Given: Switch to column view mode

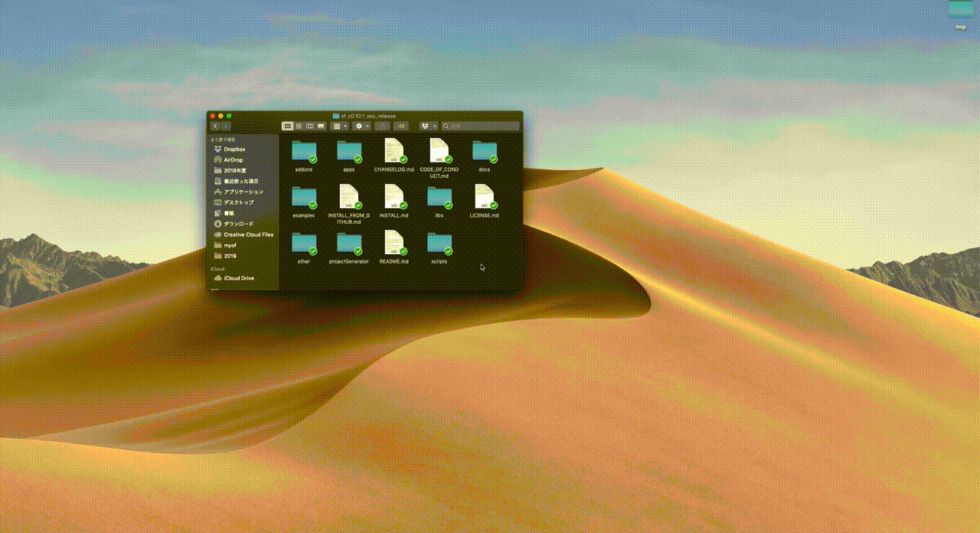Looking at the screenshot, I should tap(310, 126).
